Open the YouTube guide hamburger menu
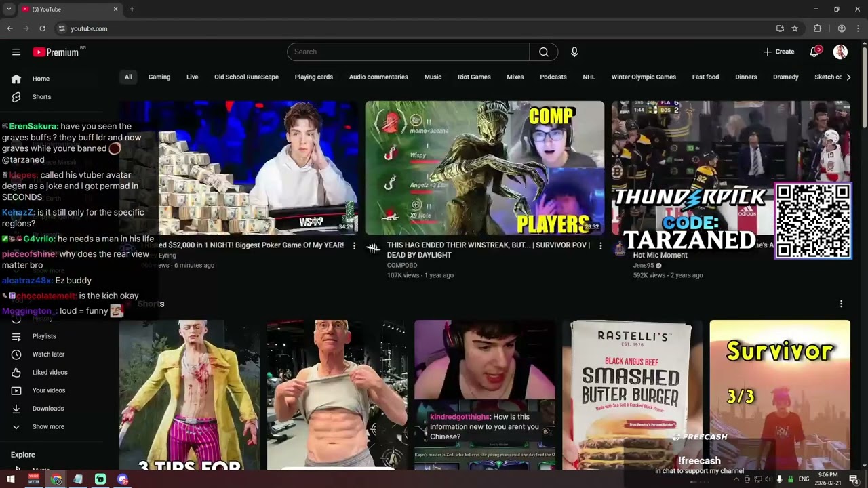The height and width of the screenshot is (488, 868). [x=16, y=52]
